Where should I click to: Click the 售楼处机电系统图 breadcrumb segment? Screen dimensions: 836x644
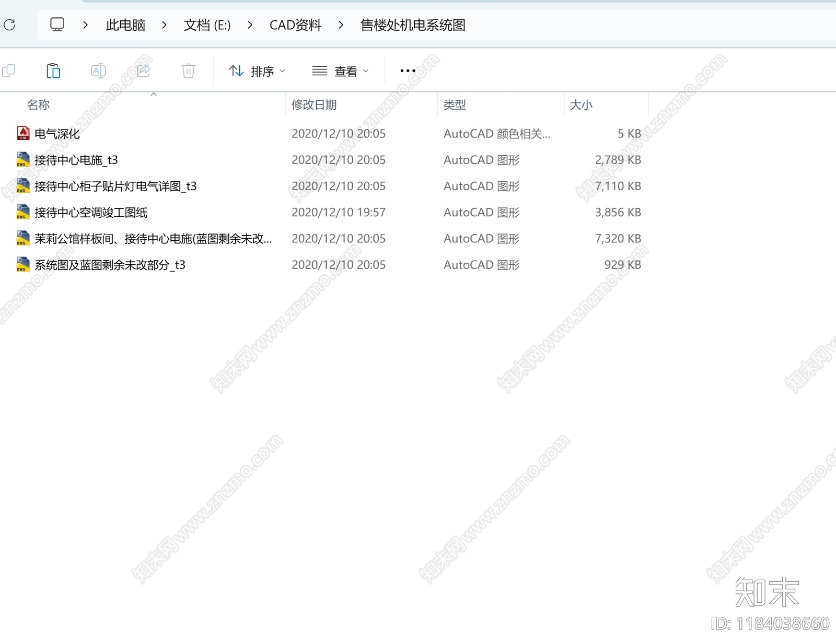click(x=413, y=25)
